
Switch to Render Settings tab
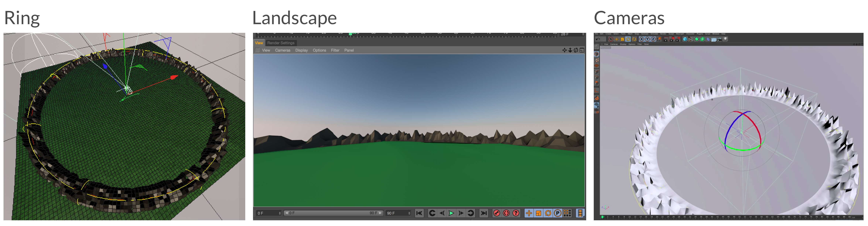281,43
